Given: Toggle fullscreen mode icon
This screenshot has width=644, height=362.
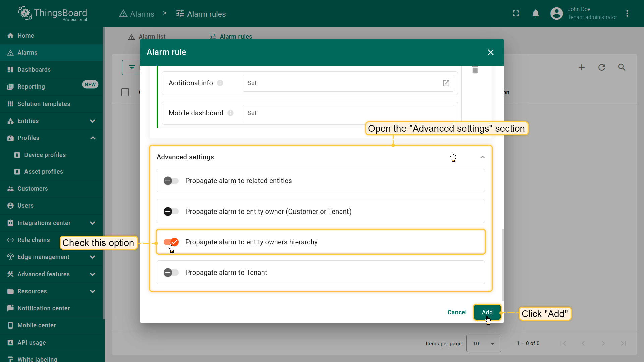Looking at the screenshot, I should pos(516,13).
